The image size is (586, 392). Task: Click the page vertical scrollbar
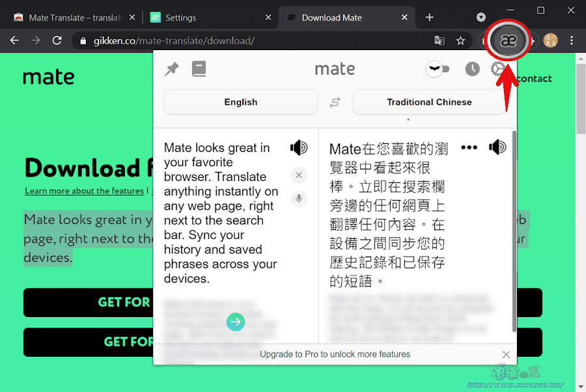(x=580, y=99)
